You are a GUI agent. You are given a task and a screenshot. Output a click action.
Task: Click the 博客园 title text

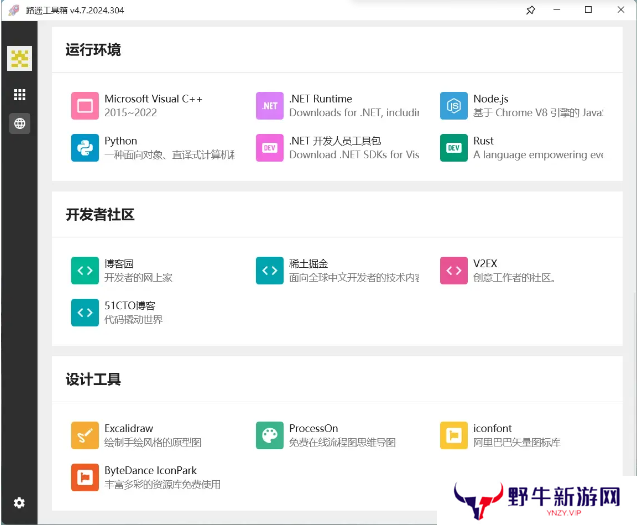[119, 264]
